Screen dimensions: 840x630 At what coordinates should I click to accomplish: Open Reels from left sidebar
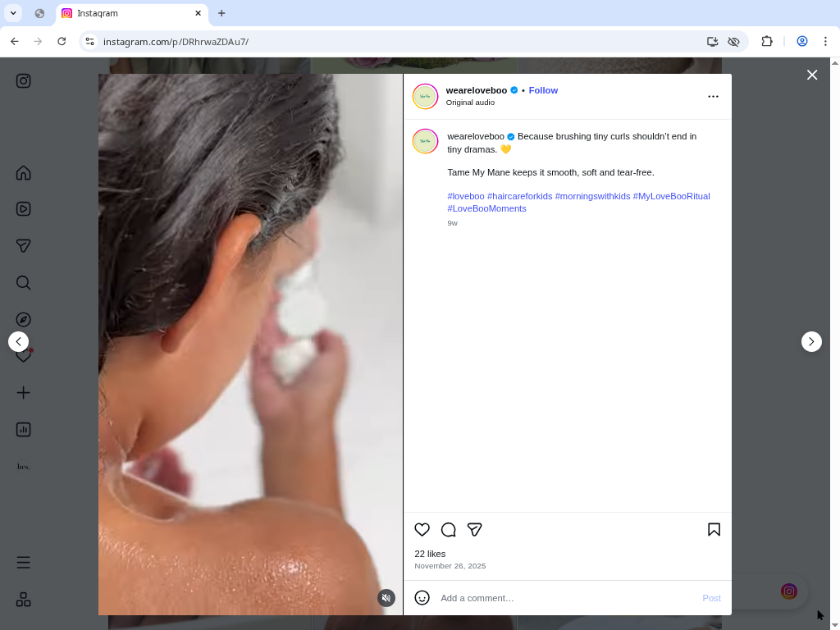(24, 209)
